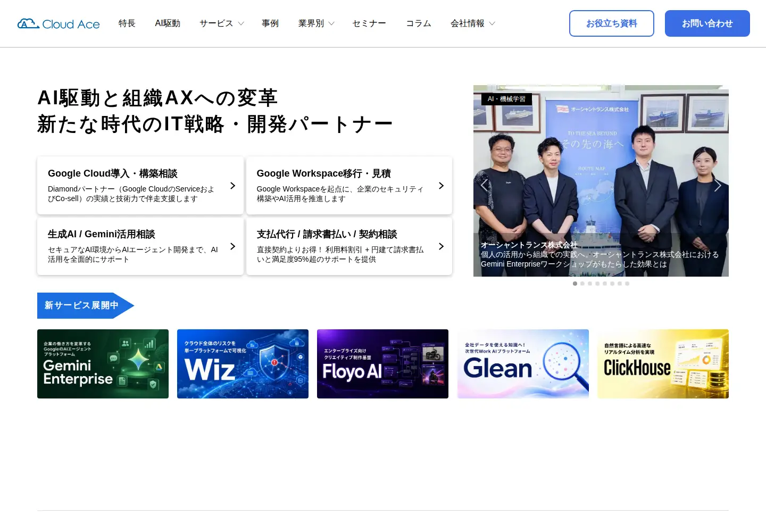Open the コラム navigation link

coord(419,23)
